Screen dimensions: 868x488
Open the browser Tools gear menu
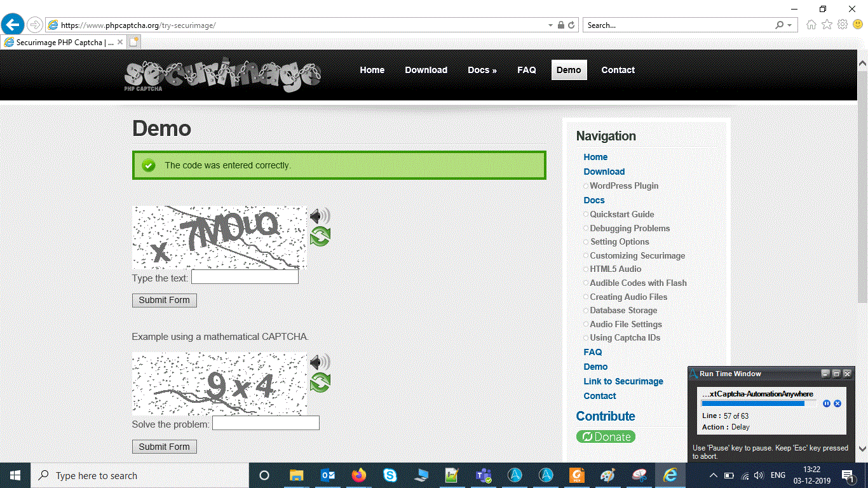[843, 25]
